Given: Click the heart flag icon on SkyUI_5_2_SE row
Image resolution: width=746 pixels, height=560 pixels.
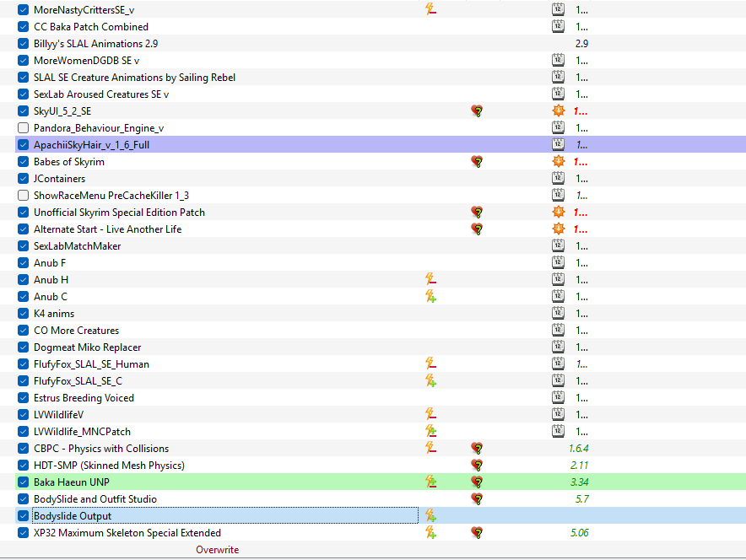Looking at the screenshot, I should [477, 111].
